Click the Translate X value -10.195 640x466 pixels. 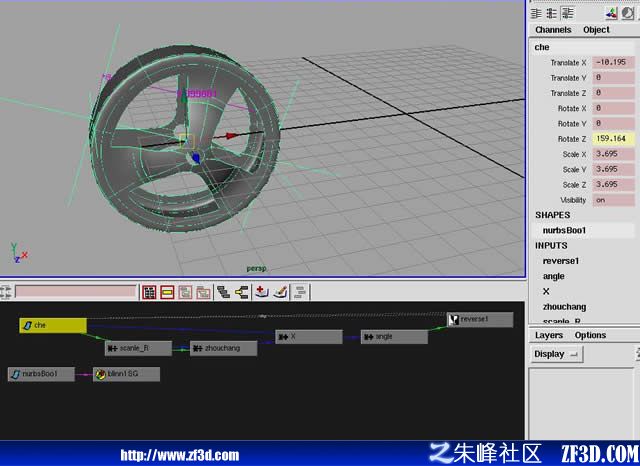coord(613,62)
